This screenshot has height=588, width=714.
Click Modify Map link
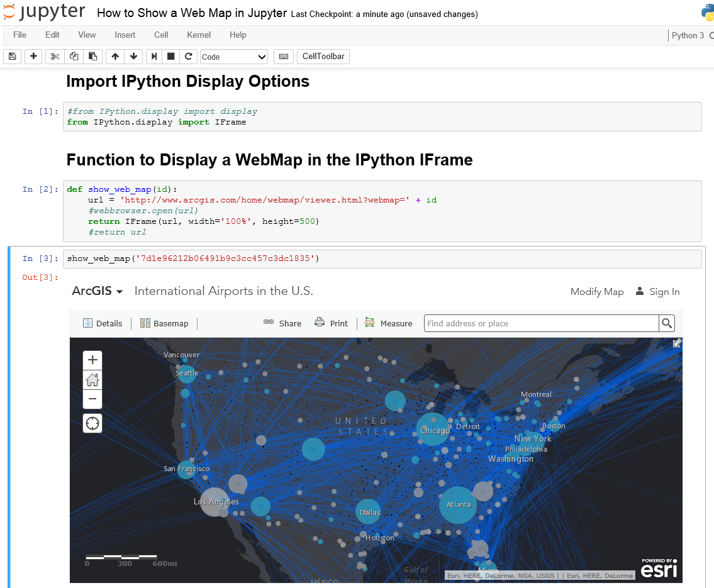click(x=597, y=292)
